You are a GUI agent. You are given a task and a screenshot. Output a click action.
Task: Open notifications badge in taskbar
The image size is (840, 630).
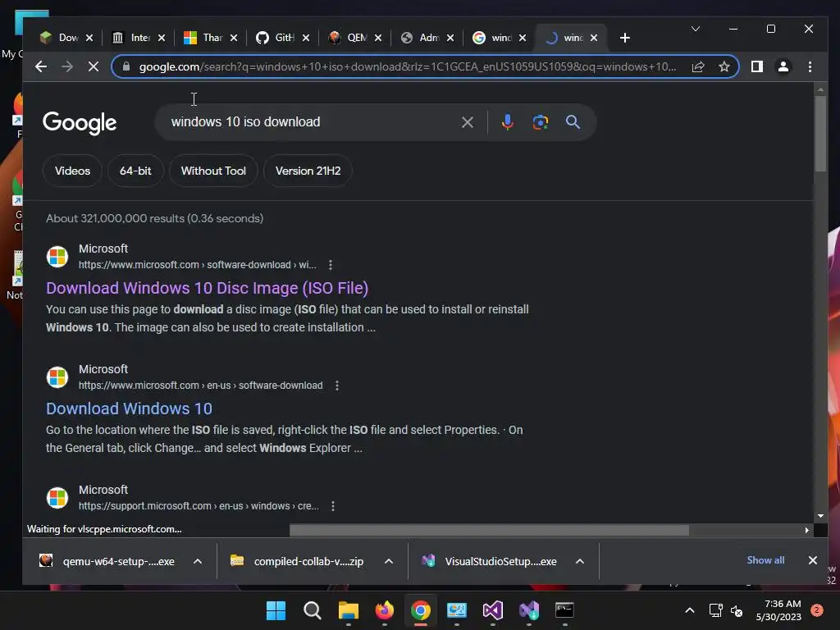817,610
